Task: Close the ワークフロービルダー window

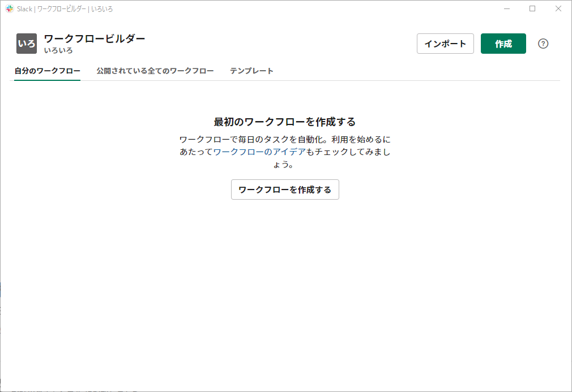Action: pyautogui.click(x=558, y=8)
